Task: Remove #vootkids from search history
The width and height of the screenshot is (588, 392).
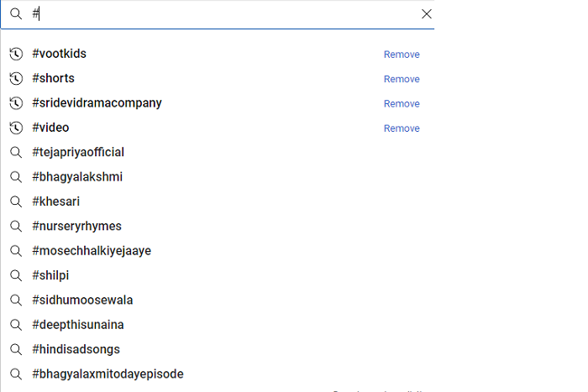Action: point(402,55)
